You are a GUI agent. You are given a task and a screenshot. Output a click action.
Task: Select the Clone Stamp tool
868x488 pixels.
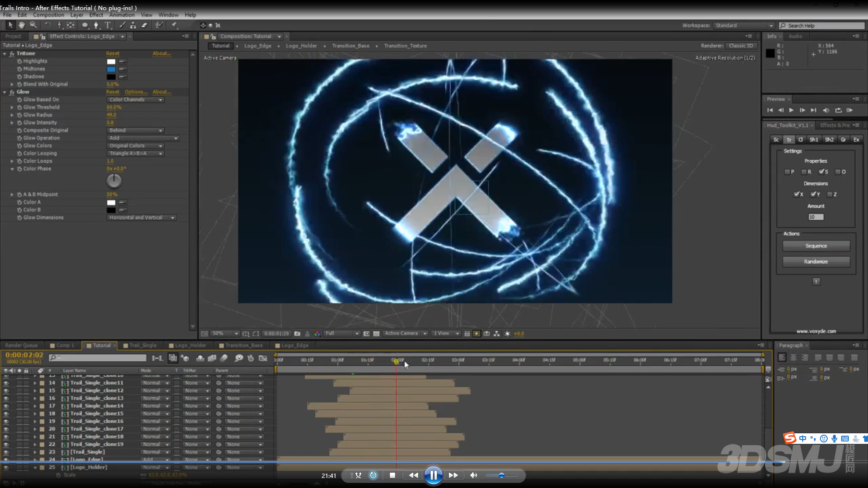point(133,25)
